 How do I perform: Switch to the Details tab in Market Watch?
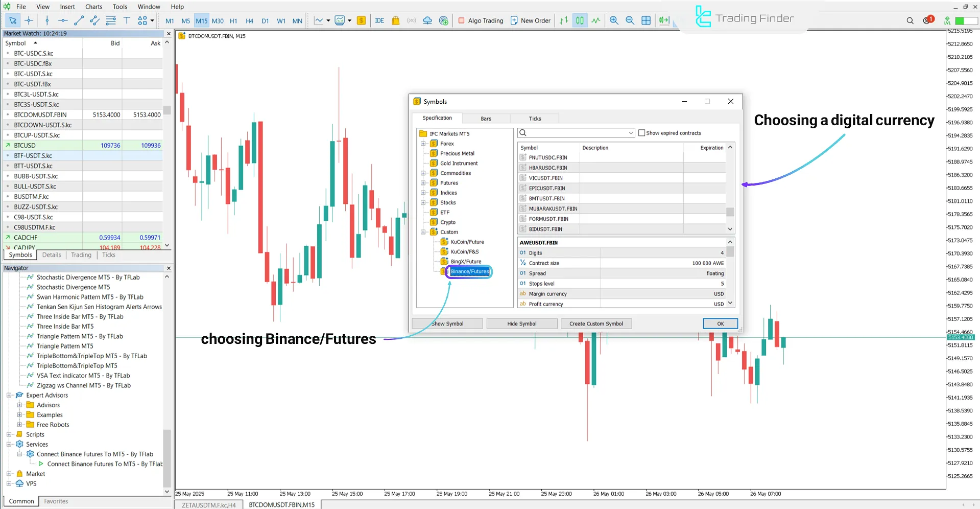click(x=52, y=255)
